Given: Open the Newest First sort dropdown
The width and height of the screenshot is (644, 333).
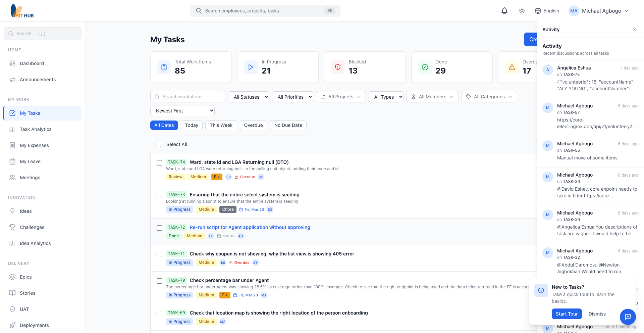Looking at the screenshot, I should [x=182, y=110].
